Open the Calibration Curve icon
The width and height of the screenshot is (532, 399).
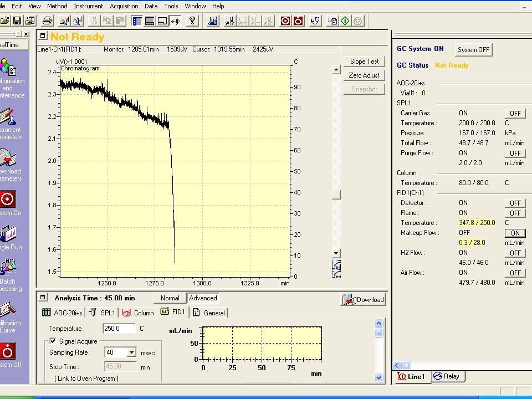[x=8, y=310]
